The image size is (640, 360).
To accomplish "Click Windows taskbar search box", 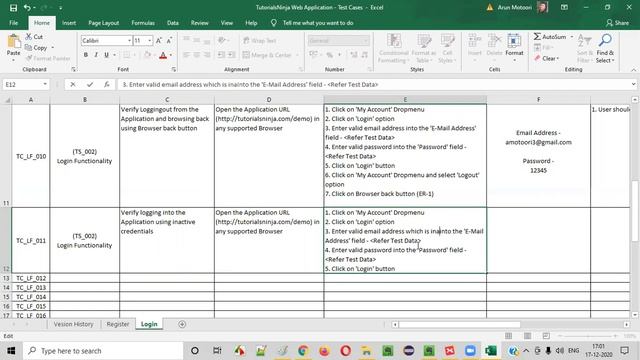I will click(103, 351).
